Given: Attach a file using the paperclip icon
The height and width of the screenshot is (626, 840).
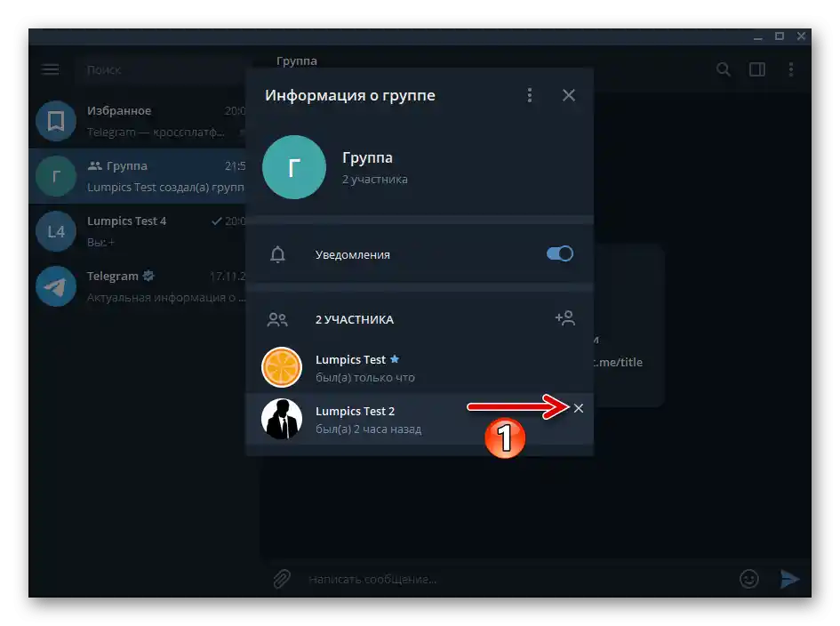Looking at the screenshot, I should (281, 578).
